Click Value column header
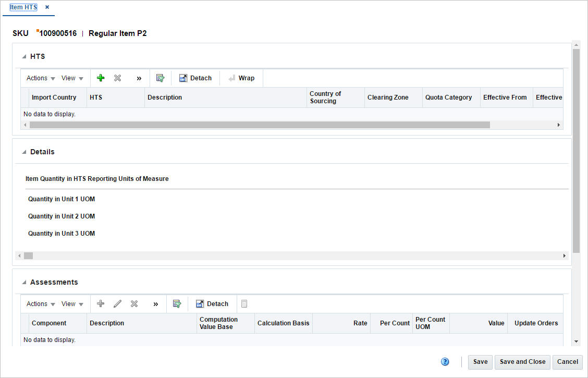The height and width of the screenshot is (378, 588). coord(479,323)
